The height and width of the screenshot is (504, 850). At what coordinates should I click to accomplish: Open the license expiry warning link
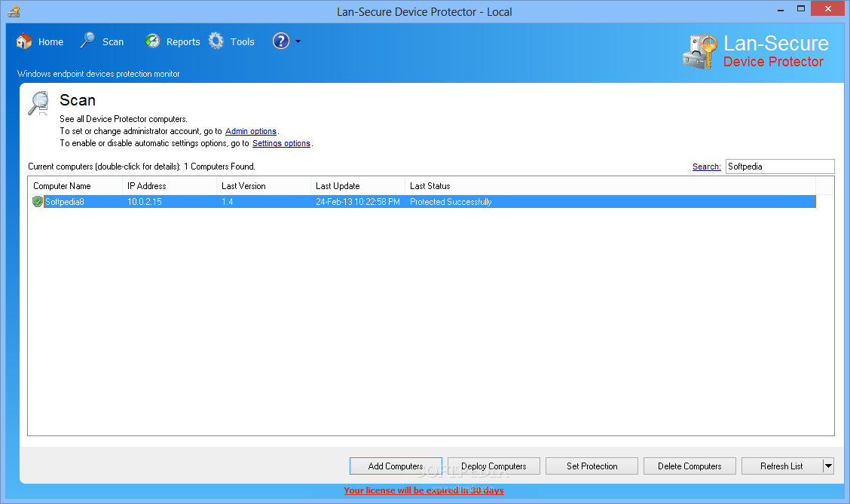(424, 490)
